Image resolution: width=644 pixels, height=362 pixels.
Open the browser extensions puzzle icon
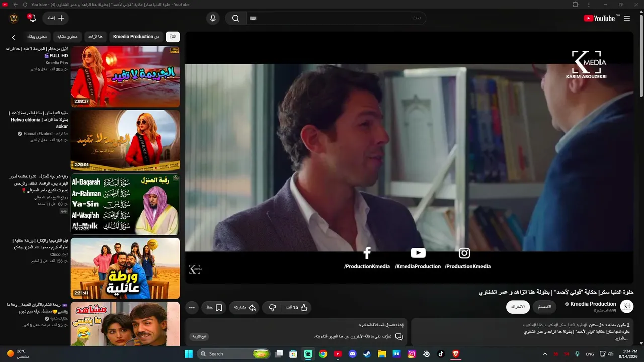[x=575, y=5]
